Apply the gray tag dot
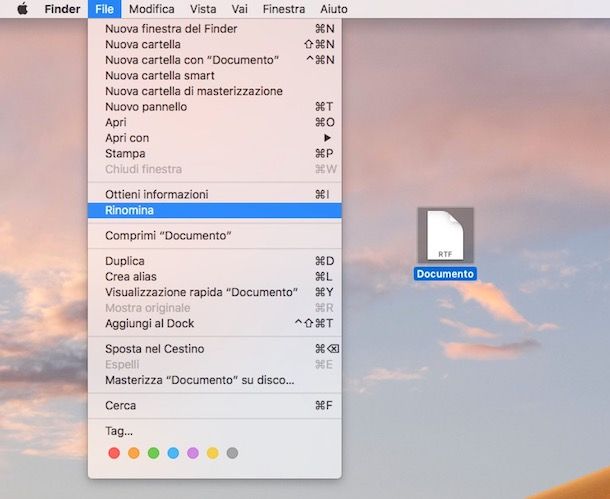Viewport: 610px width, 499px height. (232, 453)
